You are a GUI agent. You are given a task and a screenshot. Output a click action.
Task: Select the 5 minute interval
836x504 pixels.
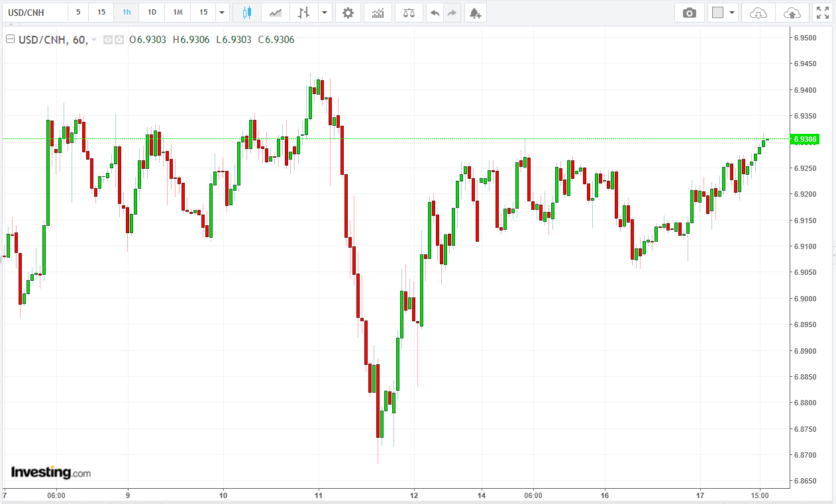pyautogui.click(x=78, y=13)
